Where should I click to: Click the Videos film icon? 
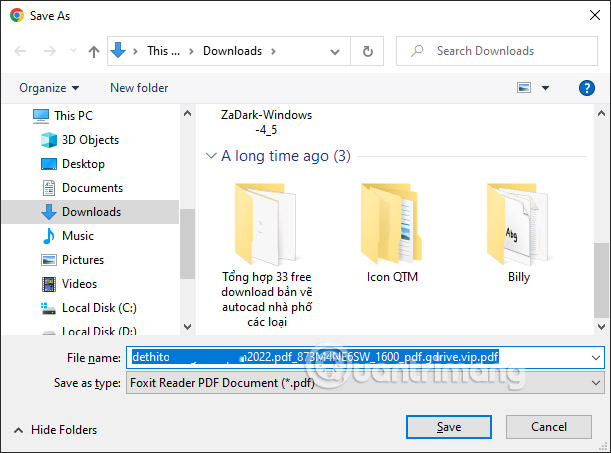tap(49, 284)
